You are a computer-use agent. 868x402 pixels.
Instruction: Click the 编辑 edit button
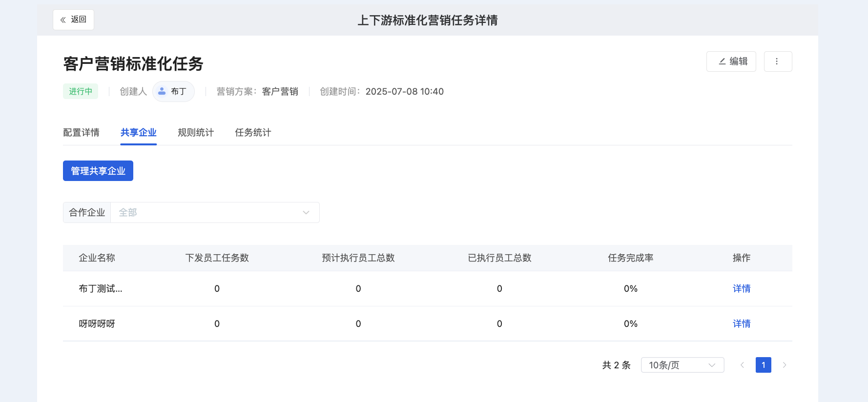pos(731,61)
